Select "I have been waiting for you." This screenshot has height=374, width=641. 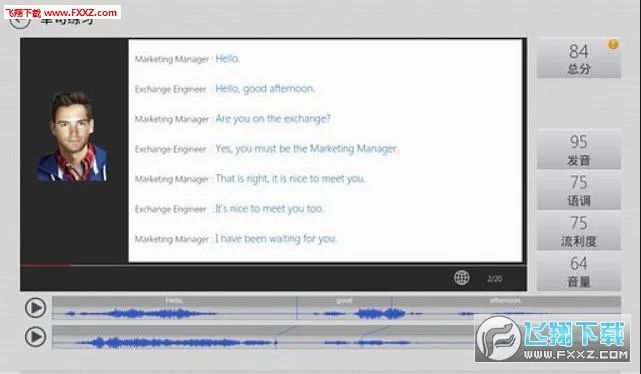click(276, 239)
